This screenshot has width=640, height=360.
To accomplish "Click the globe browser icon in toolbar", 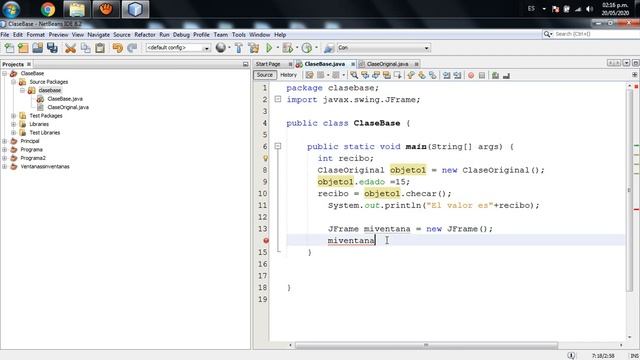I will [x=221, y=48].
